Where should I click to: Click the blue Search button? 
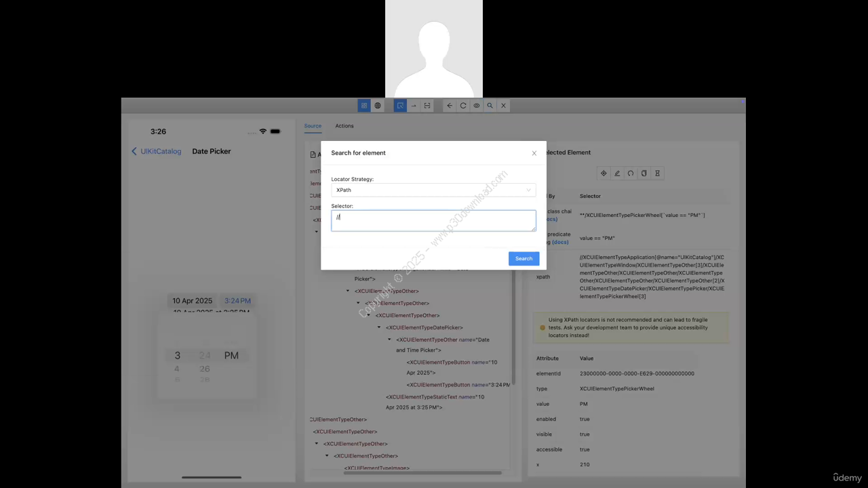pyautogui.click(x=524, y=259)
